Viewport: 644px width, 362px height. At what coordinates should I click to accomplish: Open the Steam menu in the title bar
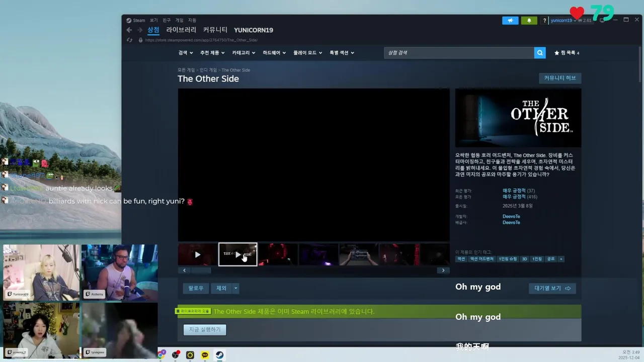point(136,20)
